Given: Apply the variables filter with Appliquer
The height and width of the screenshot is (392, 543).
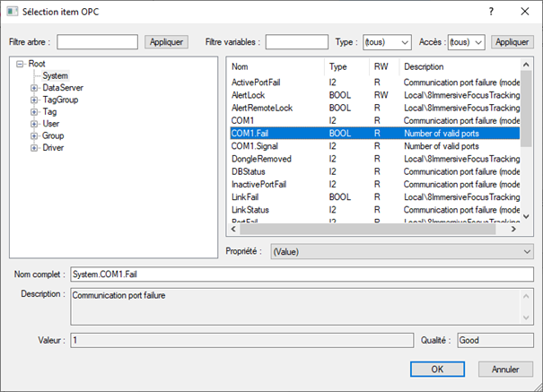Looking at the screenshot, I should tap(512, 42).
